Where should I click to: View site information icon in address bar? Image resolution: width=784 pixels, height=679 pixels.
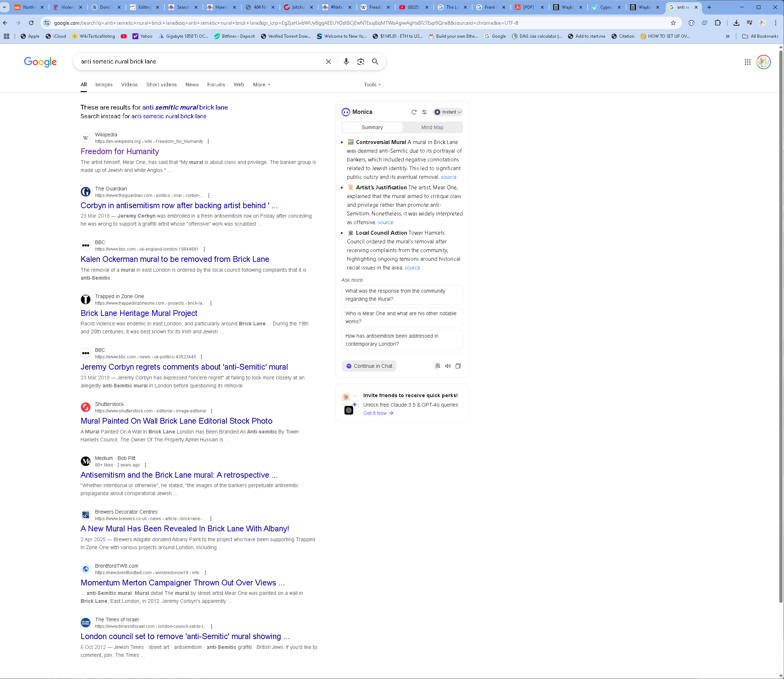click(46, 23)
